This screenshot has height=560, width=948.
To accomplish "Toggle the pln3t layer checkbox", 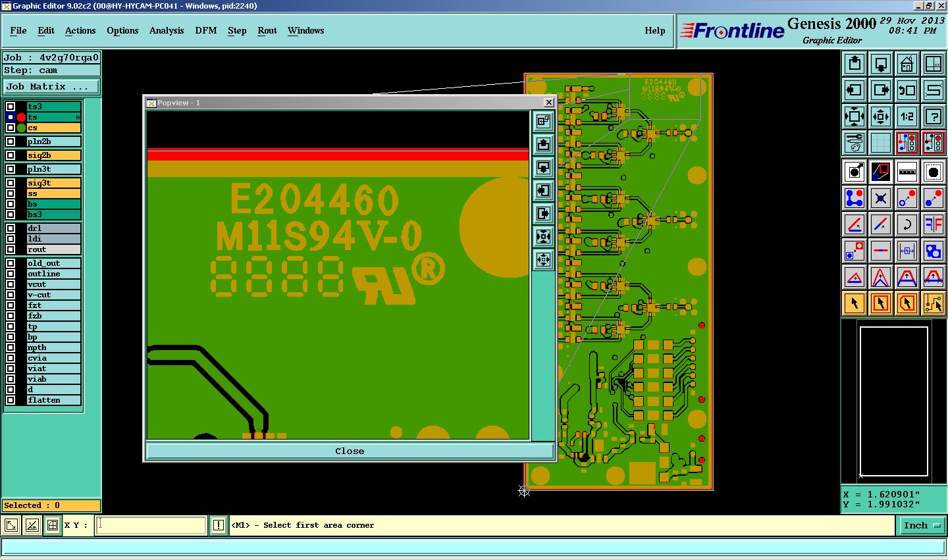I will tap(11, 169).
